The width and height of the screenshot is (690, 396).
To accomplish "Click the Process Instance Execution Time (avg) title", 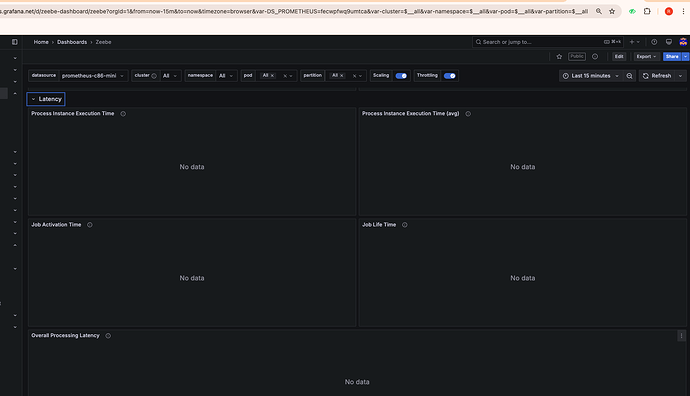I will coord(411,114).
